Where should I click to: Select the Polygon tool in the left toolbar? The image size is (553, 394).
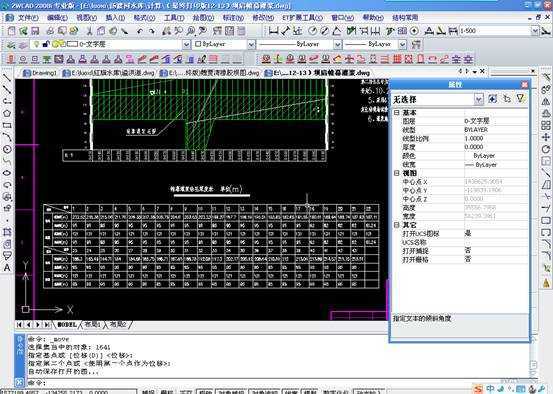[7, 114]
